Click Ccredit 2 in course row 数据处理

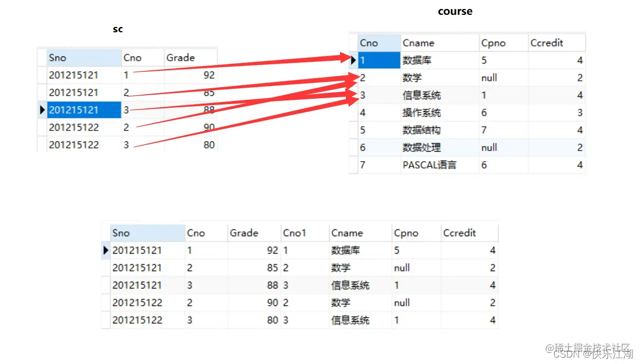[x=580, y=147]
